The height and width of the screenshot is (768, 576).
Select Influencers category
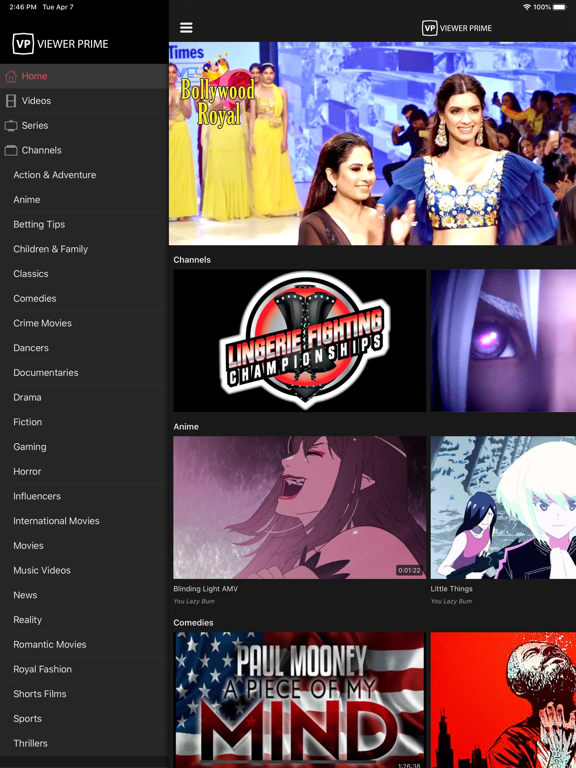point(84,496)
